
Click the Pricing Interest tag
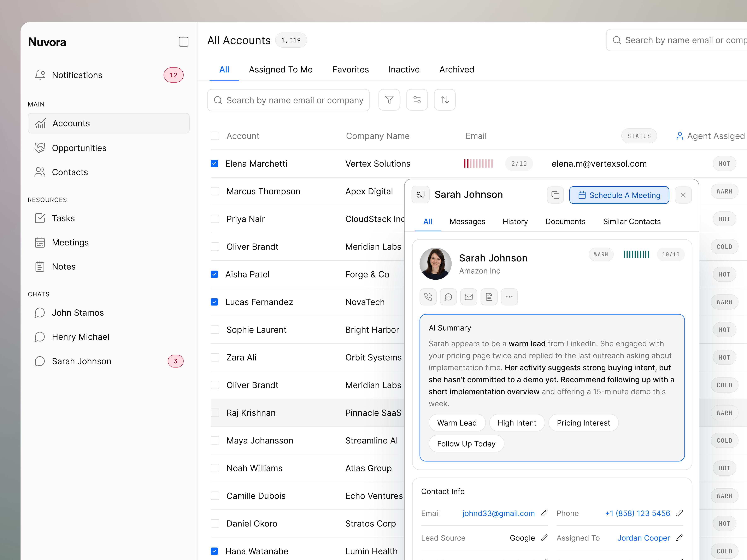[583, 423]
